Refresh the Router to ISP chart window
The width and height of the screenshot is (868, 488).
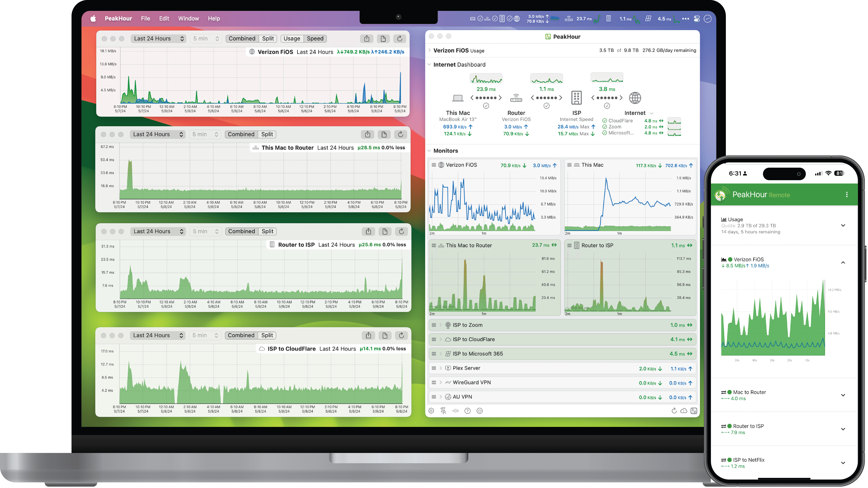click(x=401, y=231)
